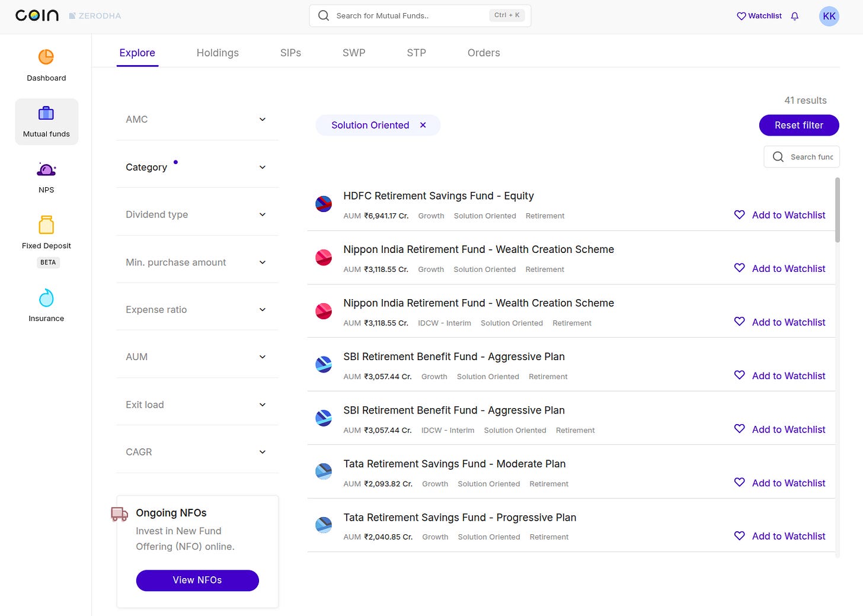This screenshot has height=616, width=863.
Task: Click the Ctrl + K shortcut badge
Action: tap(507, 15)
